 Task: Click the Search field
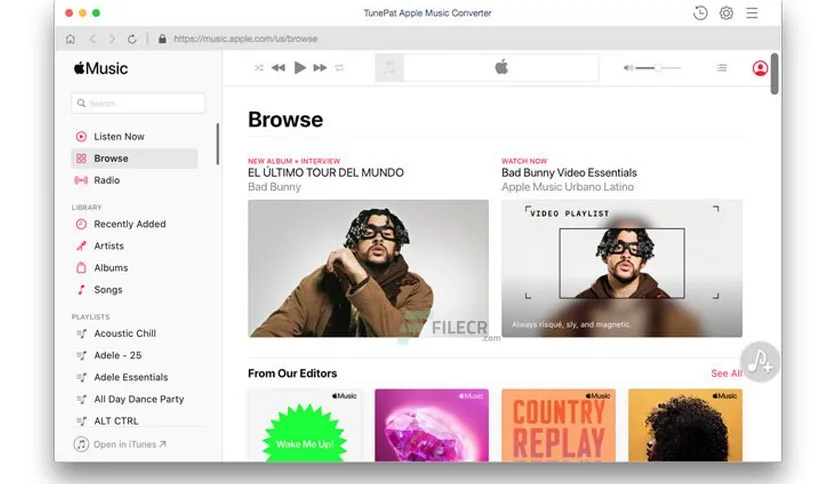[x=138, y=103]
